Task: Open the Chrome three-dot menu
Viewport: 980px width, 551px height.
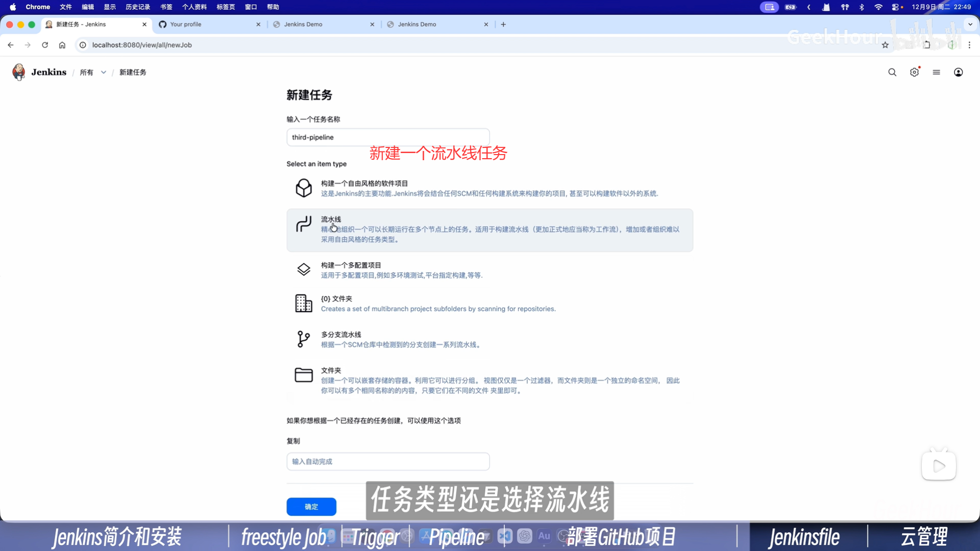Action: pos(969,45)
